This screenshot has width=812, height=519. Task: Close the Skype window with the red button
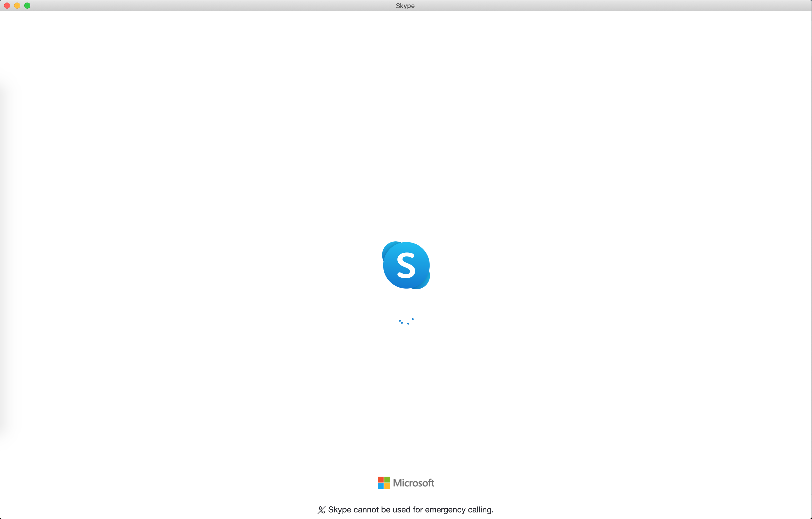(x=7, y=6)
